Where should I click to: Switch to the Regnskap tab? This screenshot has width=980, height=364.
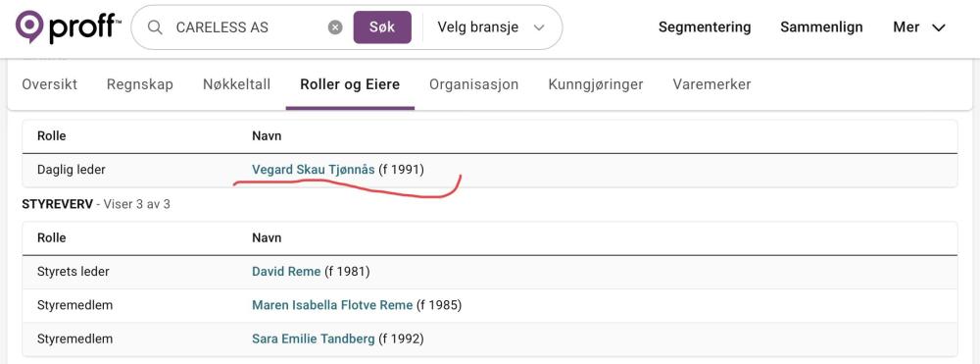coord(140,84)
